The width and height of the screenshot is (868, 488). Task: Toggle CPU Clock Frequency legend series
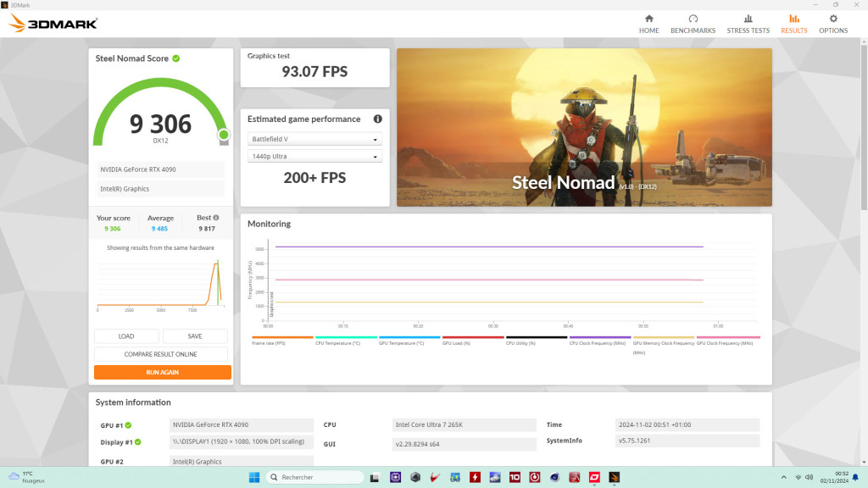click(x=600, y=341)
